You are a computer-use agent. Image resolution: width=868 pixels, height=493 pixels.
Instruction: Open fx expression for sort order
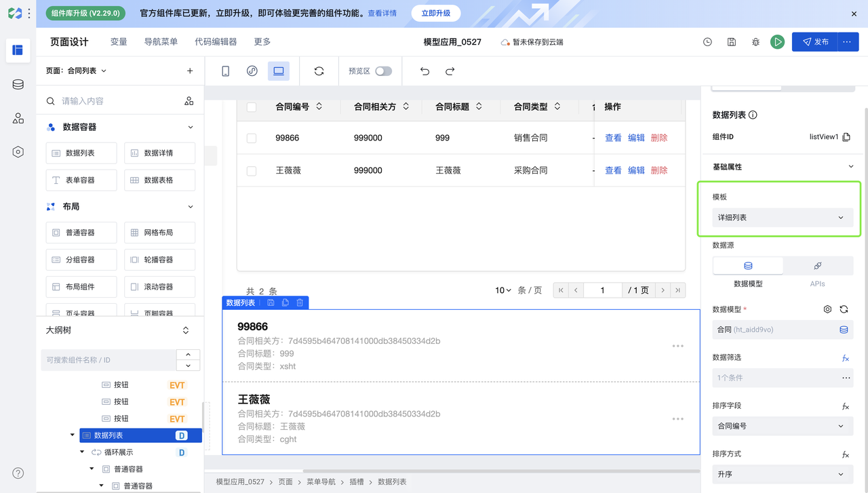tap(846, 454)
